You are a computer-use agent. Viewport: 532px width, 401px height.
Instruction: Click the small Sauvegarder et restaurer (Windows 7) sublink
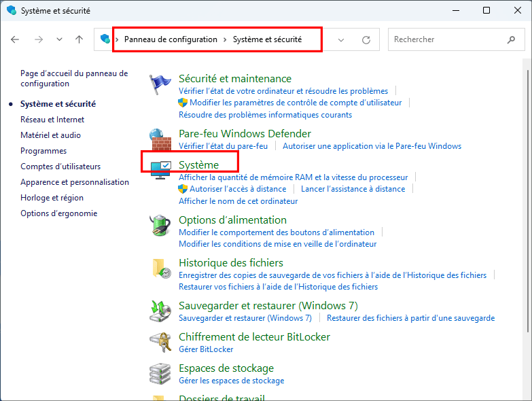click(x=245, y=318)
